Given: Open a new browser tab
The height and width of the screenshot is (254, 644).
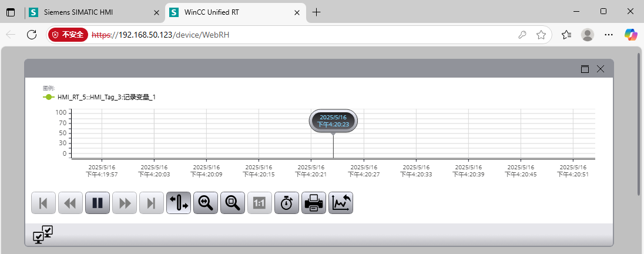Looking at the screenshot, I should 316,12.
